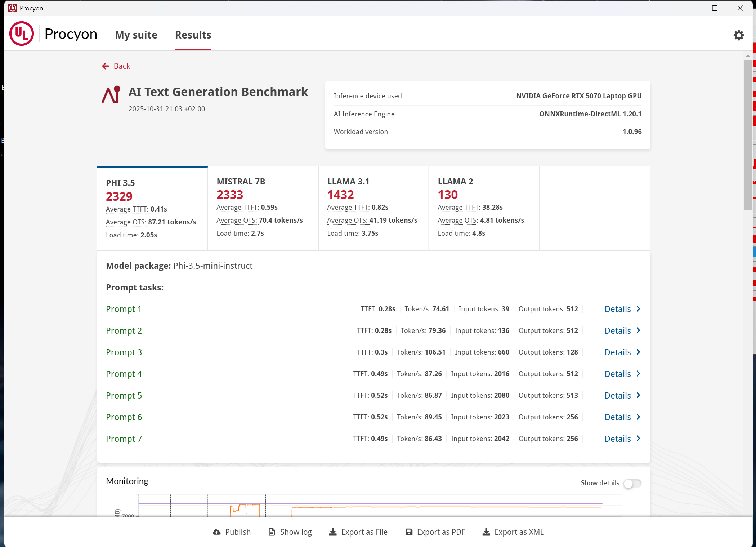
Task: Open the Prompt 3 link
Action: click(x=124, y=352)
